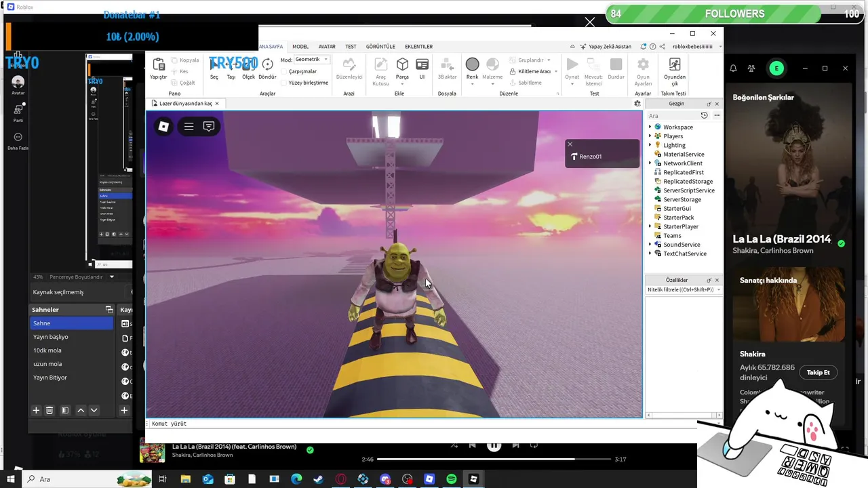Add a new source with plus icon
The image size is (868, 488).
point(124,410)
